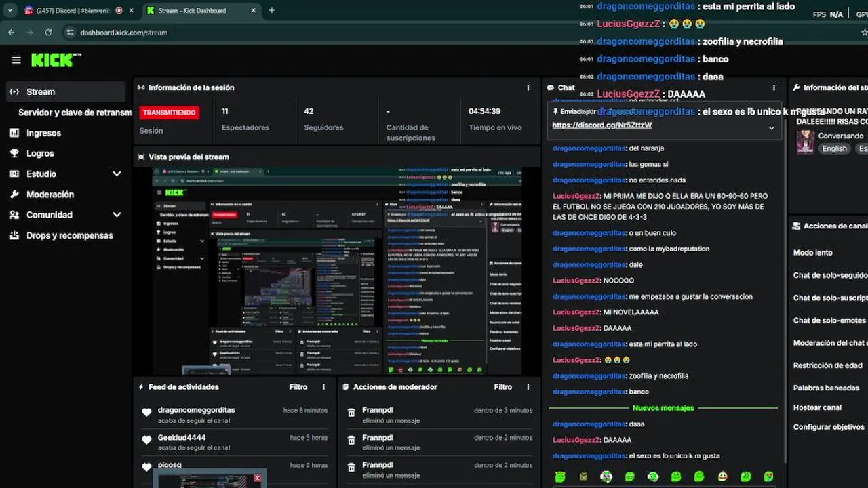Open Feed de actividades three-dot menu
868x488 pixels.
[323, 387]
